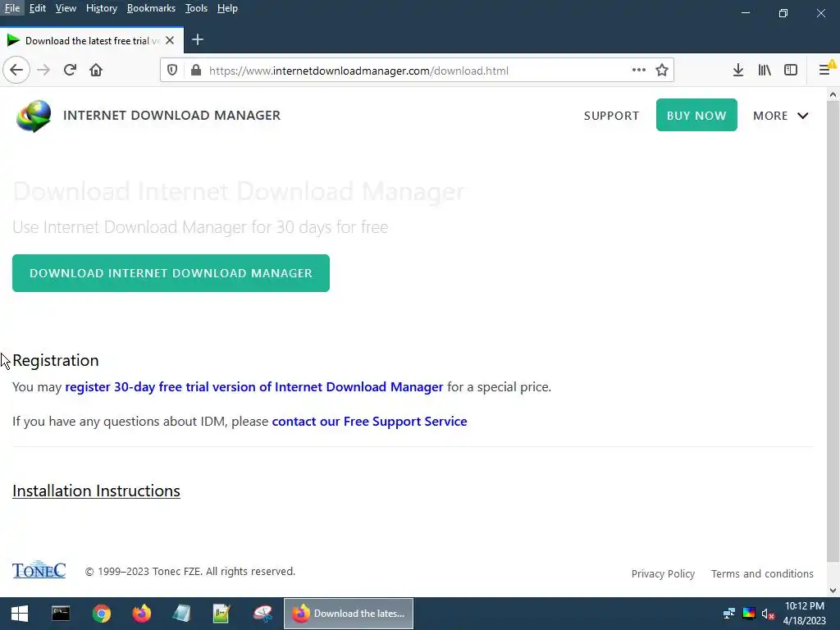840x630 pixels.
Task: Click Download Internet Download Manager button
Action: (x=171, y=273)
